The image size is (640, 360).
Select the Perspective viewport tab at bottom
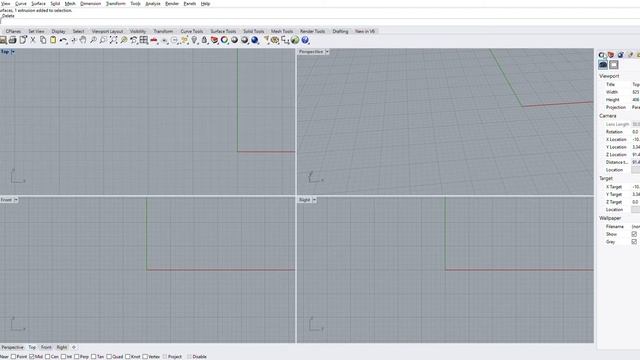(13, 347)
